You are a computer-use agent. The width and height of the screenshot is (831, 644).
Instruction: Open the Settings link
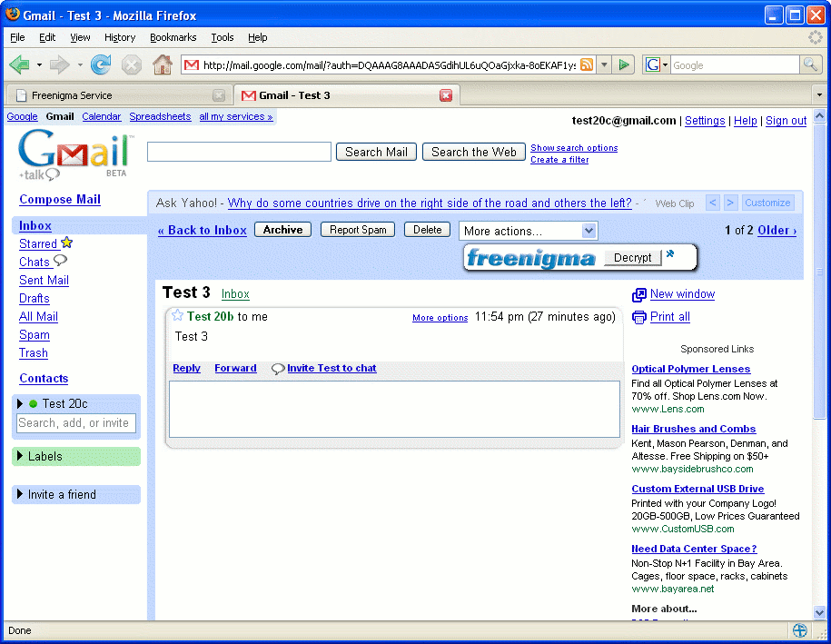[x=705, y=121]
